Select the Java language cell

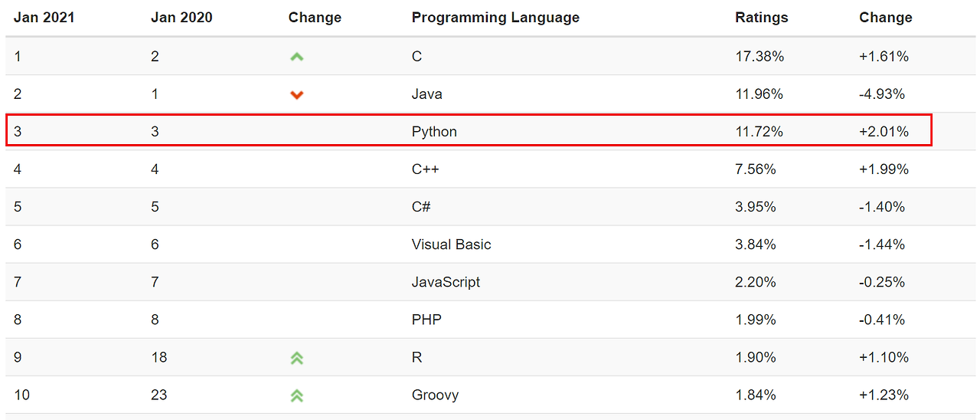pyautogui.click(x=426, y=94)
